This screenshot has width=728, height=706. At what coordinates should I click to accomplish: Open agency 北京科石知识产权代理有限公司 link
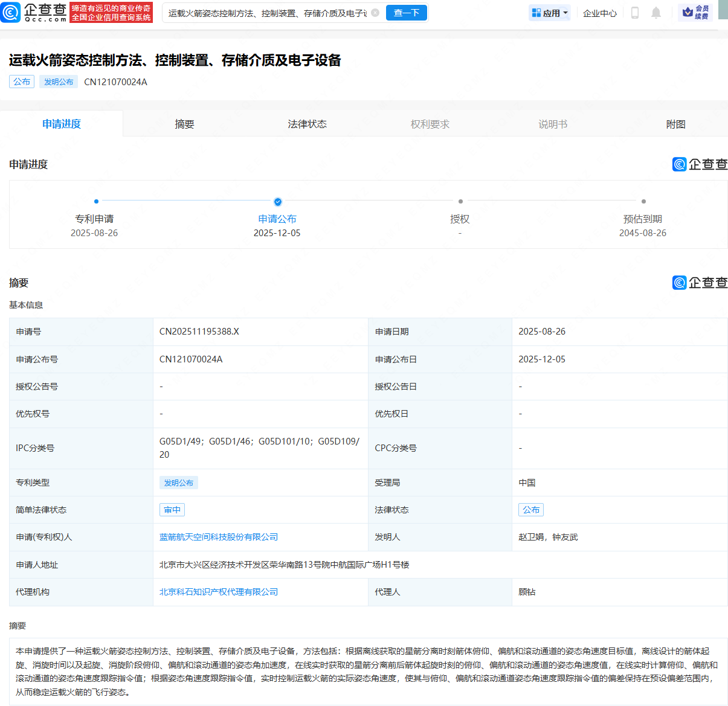(x=219, y=592)
